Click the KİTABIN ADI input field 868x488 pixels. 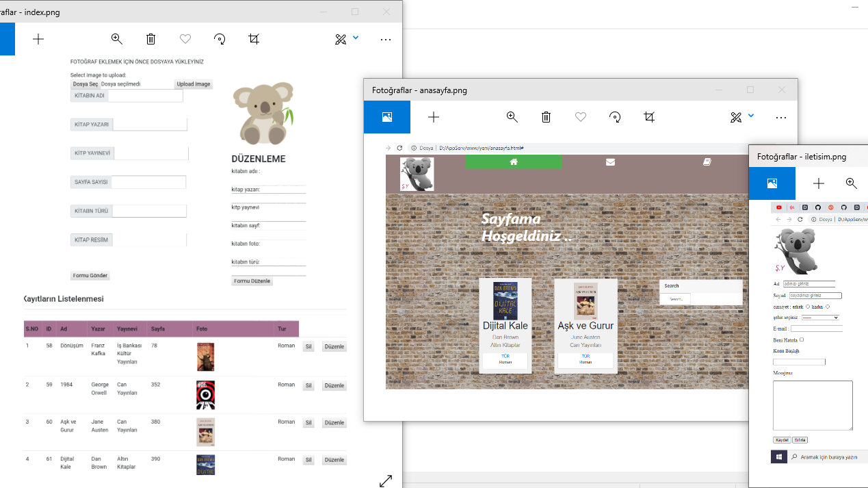click(x=145, y=96)
